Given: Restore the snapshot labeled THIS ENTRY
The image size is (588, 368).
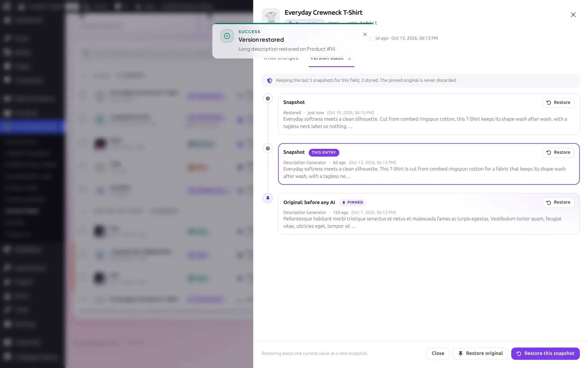Looking at the screenshot, I should point(558,152).
